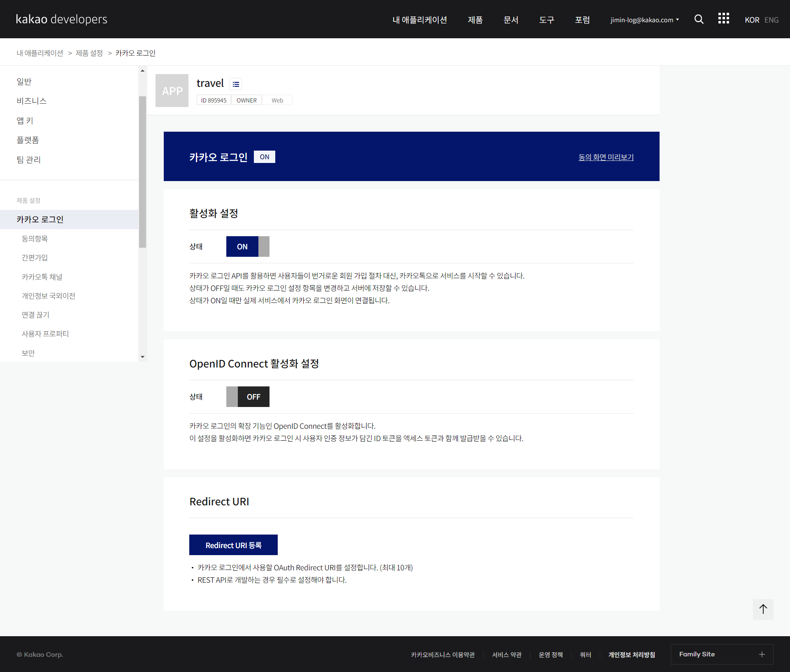
Task: Toggle the OpenID Connect OFF switch
Action: (x=248, y=397)
